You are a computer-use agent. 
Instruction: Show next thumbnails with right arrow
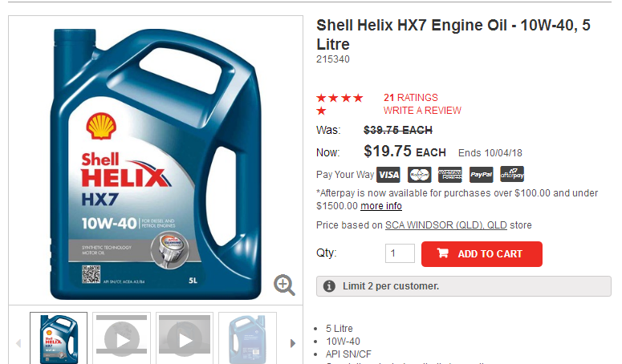tap(293, 343)
